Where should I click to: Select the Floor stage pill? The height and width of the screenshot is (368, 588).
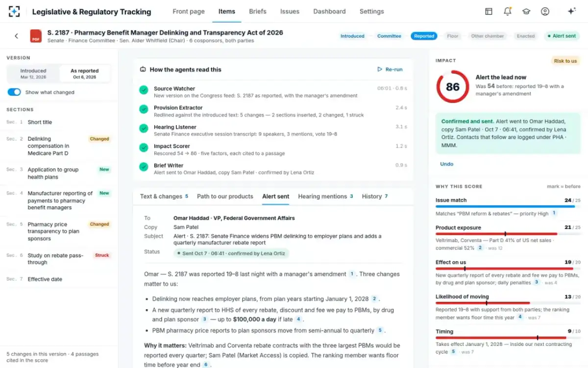(x=453, y=36)
